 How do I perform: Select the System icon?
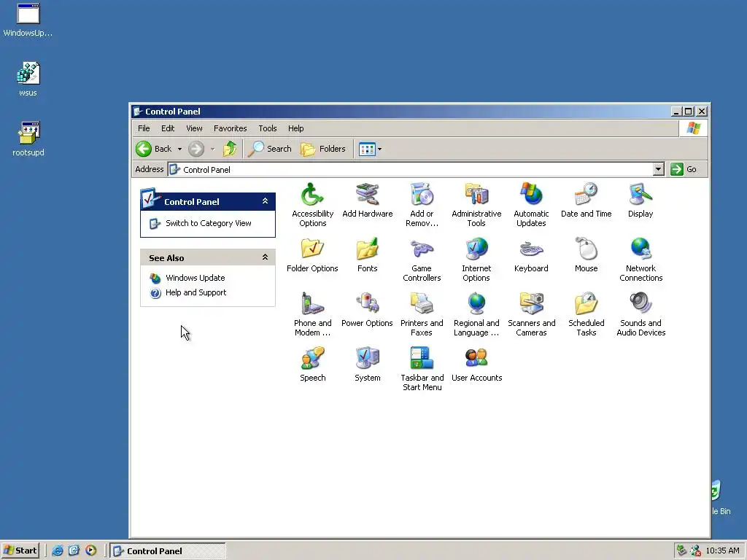(368, 365)
